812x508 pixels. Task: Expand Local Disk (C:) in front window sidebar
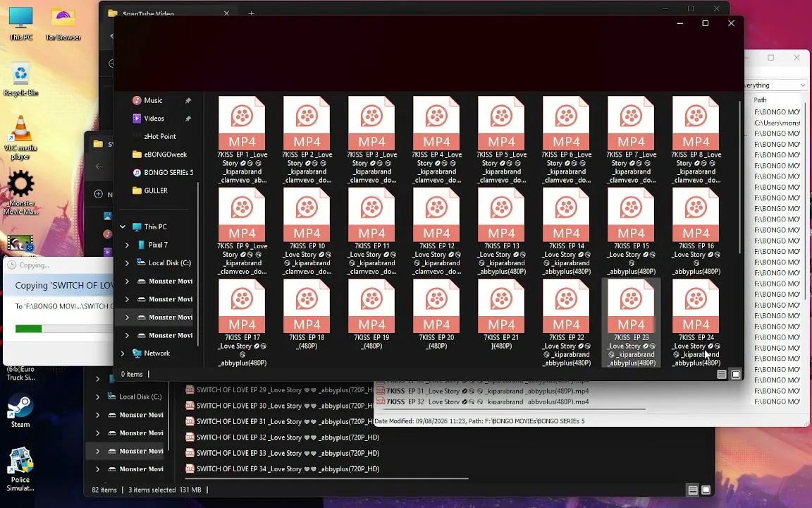pos(127,263)
